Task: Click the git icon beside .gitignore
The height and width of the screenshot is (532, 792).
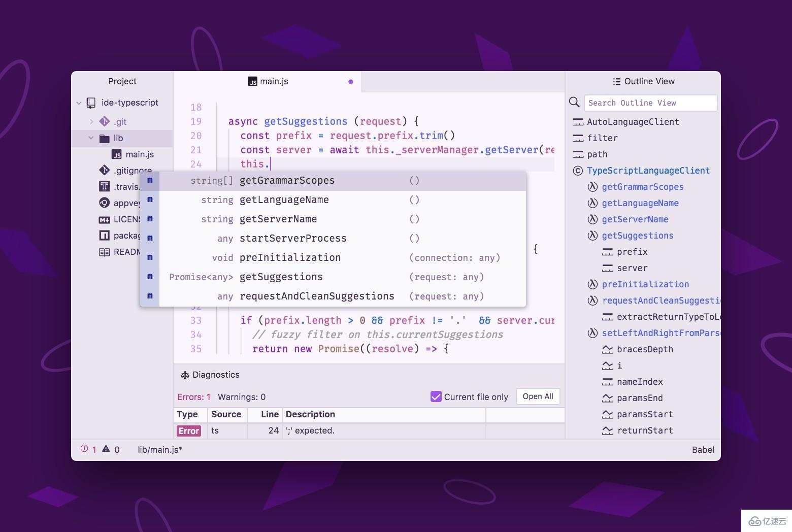Action: tap(104, 170)
